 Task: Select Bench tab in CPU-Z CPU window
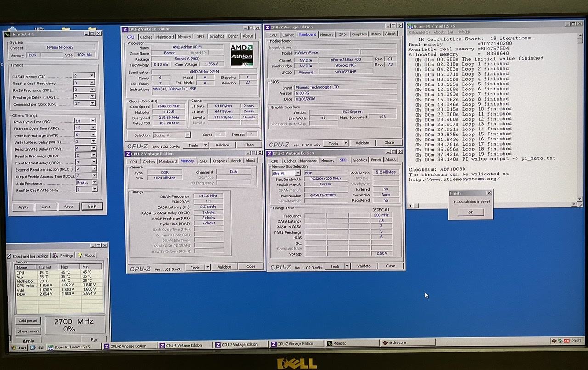[x=233, y=36]
